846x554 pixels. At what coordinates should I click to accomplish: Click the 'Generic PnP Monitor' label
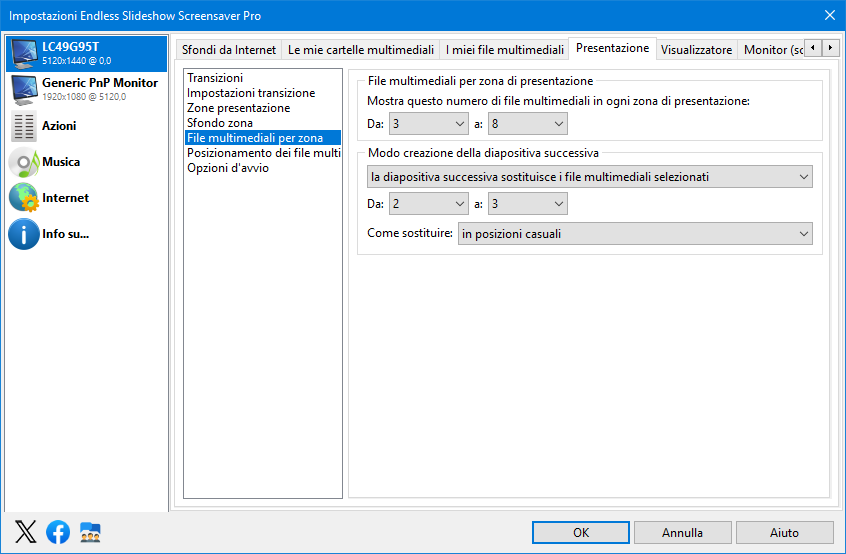(100, 83)
